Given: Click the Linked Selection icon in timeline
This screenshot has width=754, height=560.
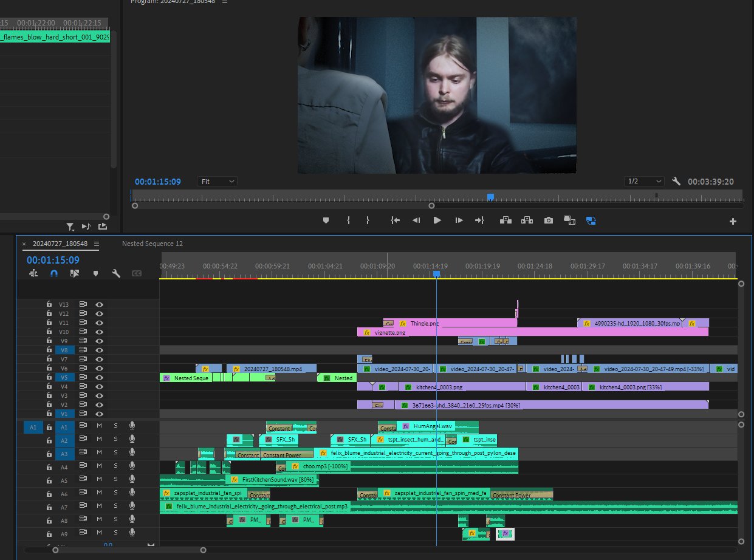Looking at the screenshot, I should click(75, 274).
